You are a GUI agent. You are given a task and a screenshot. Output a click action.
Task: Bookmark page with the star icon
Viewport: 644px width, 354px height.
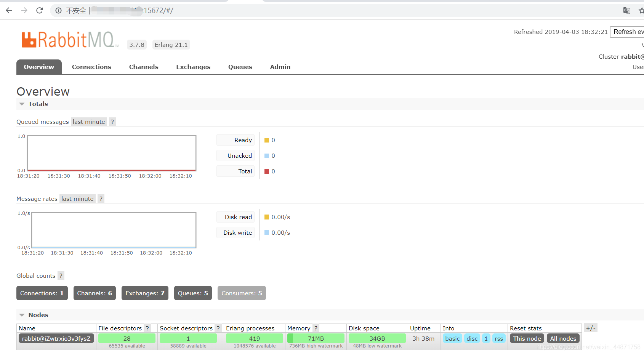641,10
